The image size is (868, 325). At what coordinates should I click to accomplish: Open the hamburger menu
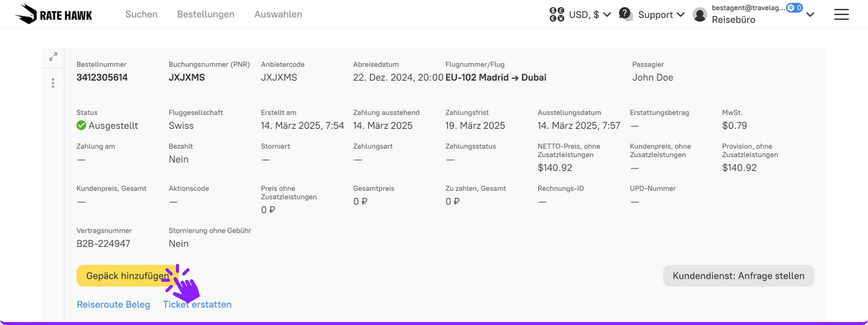point(841,14)
